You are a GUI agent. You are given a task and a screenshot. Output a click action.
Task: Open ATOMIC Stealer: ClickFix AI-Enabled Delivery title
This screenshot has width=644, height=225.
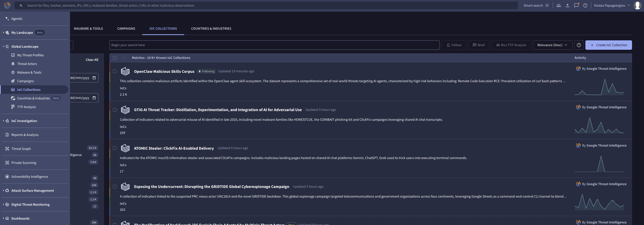[174, 148]
